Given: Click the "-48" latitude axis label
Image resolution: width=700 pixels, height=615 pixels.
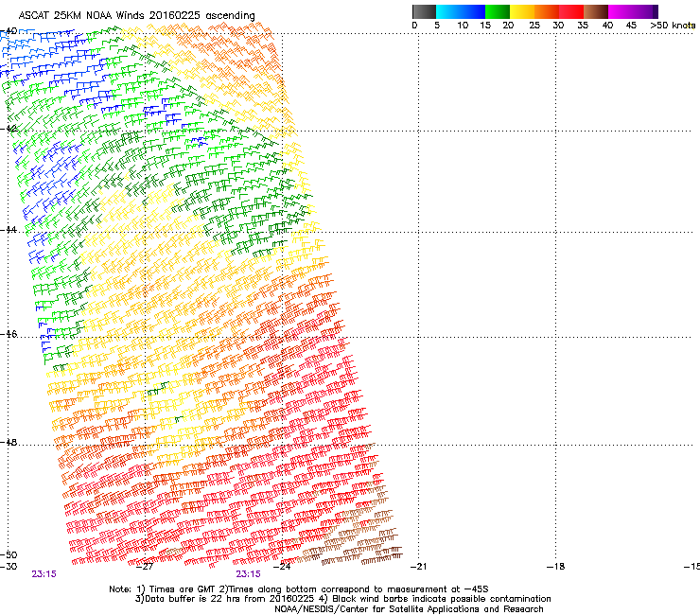Looking at the screenshot, I should pyautogui.click(x=9, y=442).
